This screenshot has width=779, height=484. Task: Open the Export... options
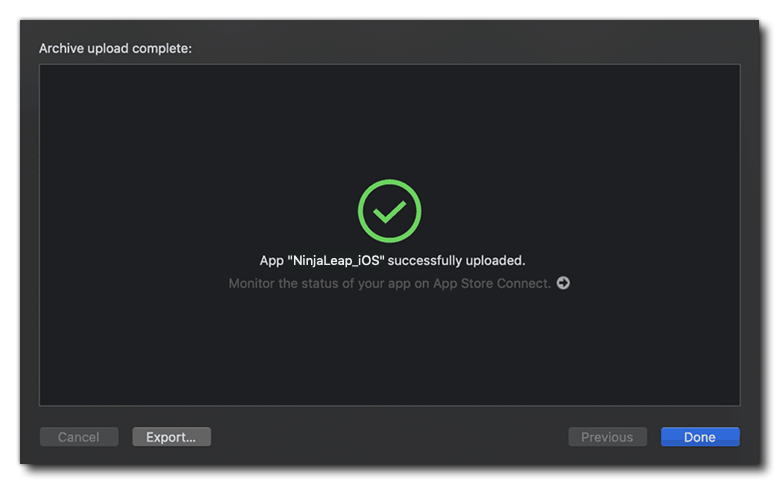click(x=171, y=437)
